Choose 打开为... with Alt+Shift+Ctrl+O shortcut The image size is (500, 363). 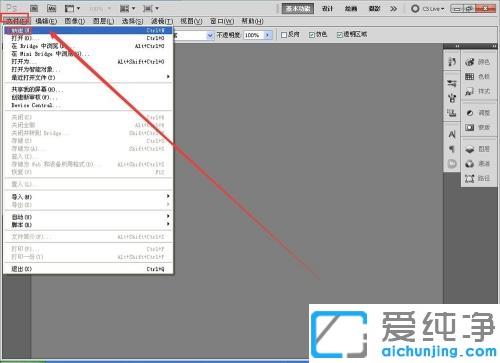(88, 62)
